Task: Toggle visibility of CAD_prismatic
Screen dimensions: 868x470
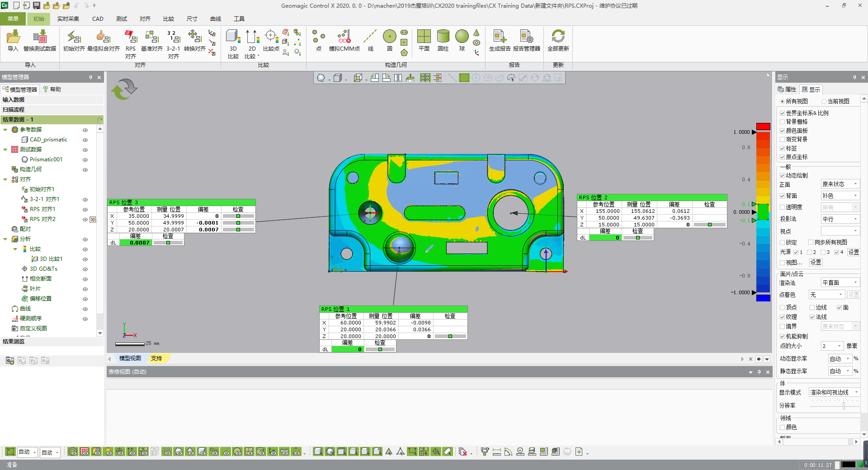Action: pos(85,140)
